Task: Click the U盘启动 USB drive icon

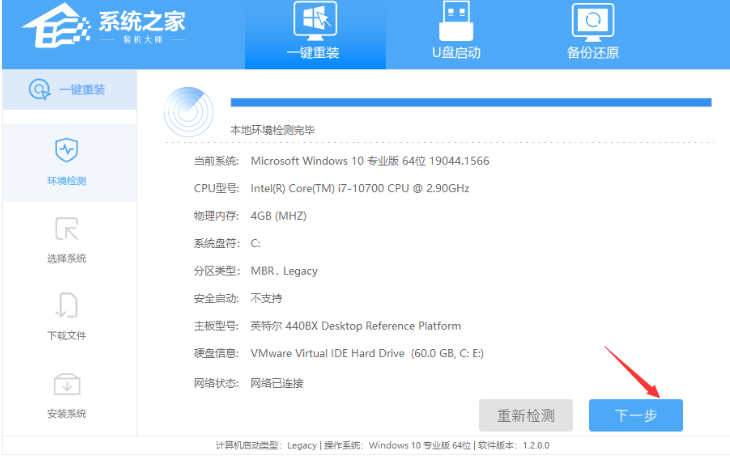Action: (456, 21)
